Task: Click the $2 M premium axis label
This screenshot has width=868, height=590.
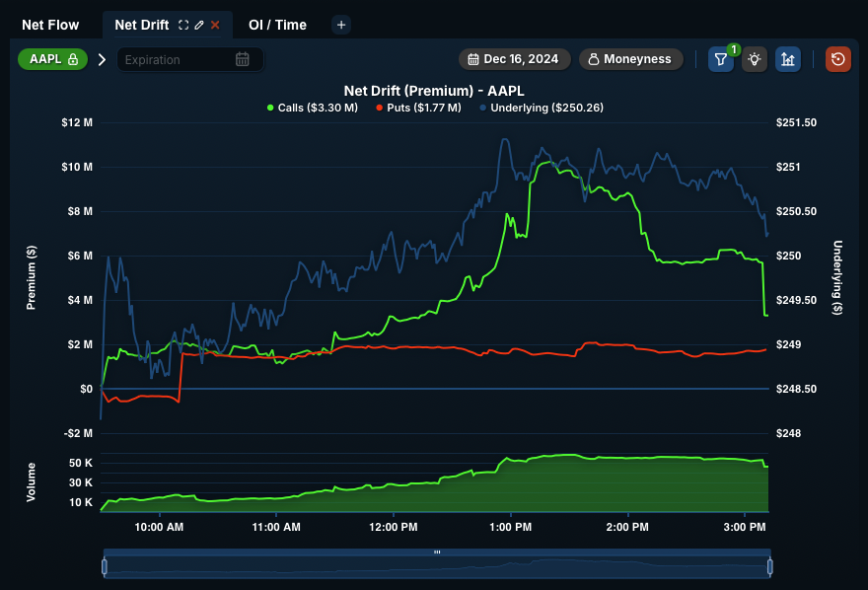Action: pos(80,344)
